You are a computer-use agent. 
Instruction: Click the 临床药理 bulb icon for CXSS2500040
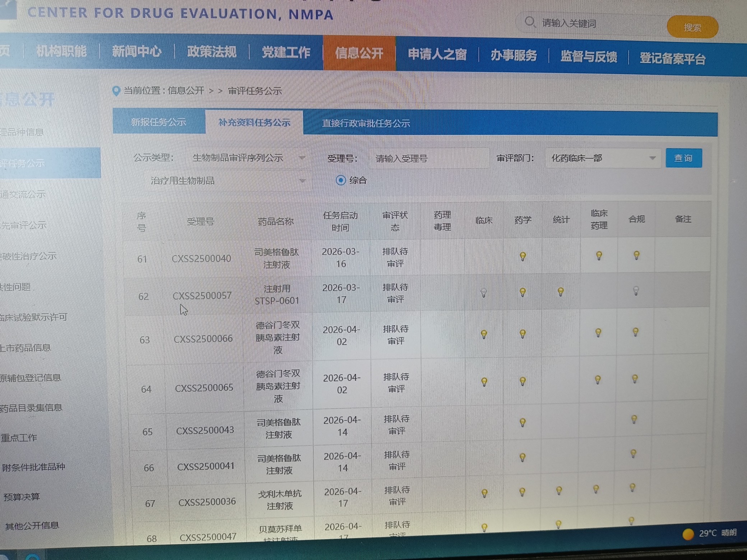[x=599, y=256]
